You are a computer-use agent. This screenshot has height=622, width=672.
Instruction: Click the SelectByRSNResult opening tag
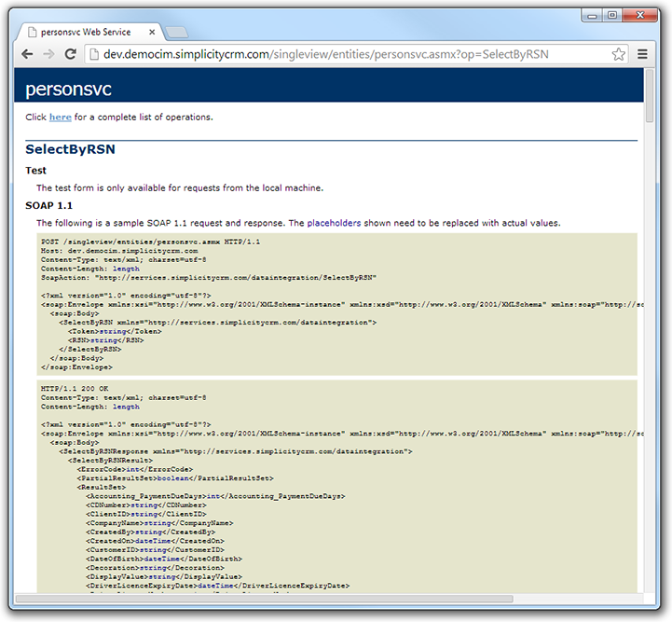point(110,461)
